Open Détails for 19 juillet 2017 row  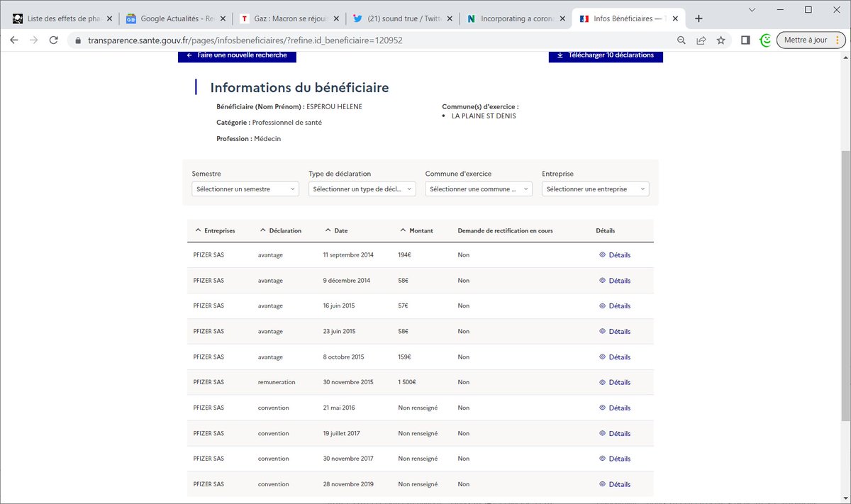pos(615,434)
